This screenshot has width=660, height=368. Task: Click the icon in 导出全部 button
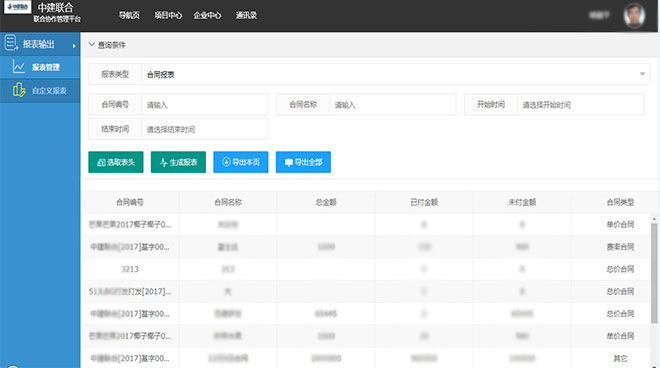tap(289, 163)
